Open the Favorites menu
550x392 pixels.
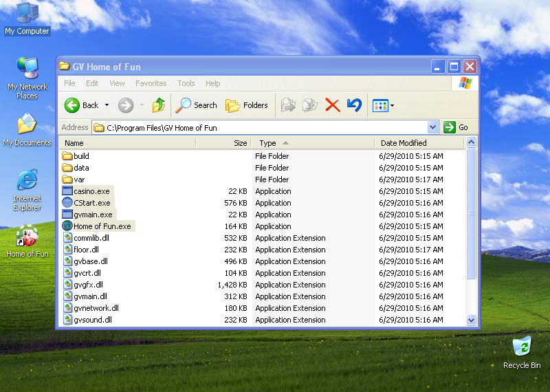pyautogui.click(x=151, y=83)
